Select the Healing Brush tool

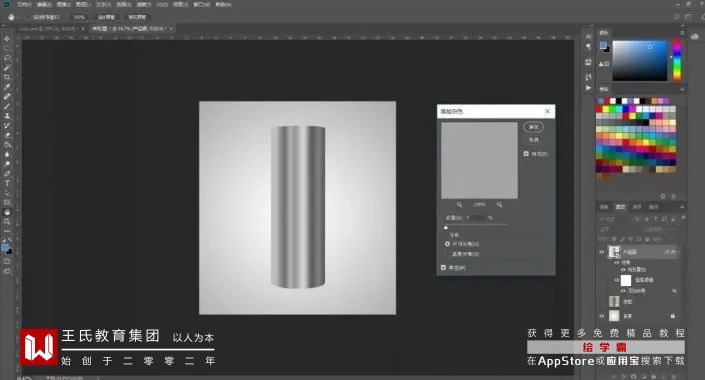(7, 96)
